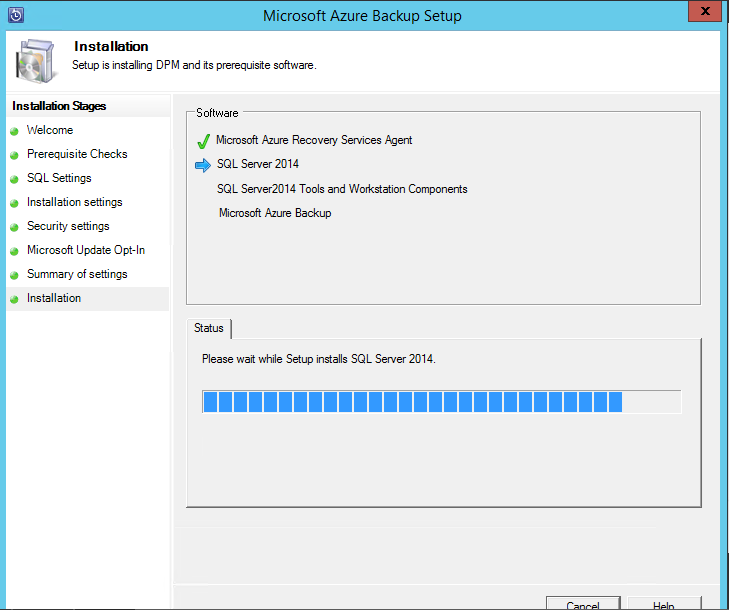The image size is (729, 610).
Task: Click the Installation Stages header
Action: [x=59, y=106]
